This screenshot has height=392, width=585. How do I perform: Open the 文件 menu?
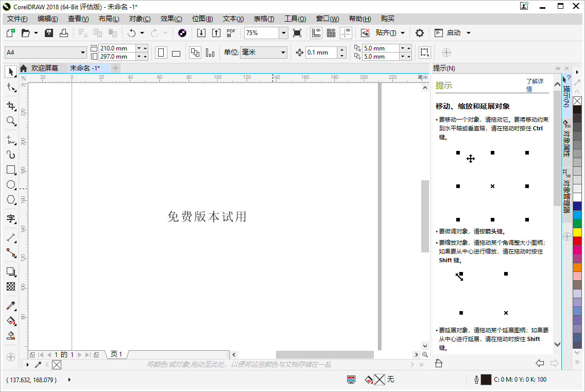17,19
